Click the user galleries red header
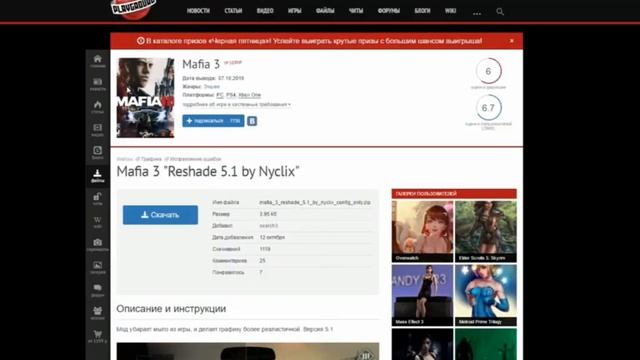The width and height of the screenshot is (640, 360). (x=454, y=193)
